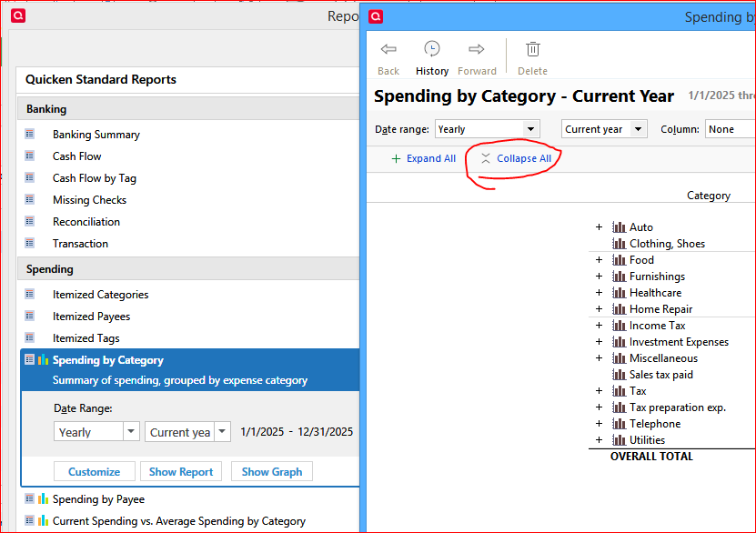Open the Current year dropdown in report
Image resolution: width=756 pixels, height=533 pixels.
pyautogui.click(x=604, y=129)
